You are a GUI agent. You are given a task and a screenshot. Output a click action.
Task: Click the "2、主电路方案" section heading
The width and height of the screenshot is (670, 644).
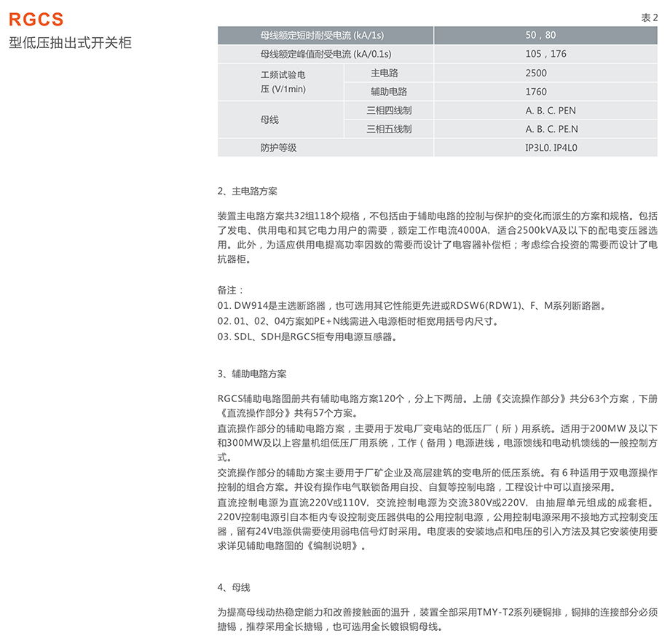coord(248,192)
